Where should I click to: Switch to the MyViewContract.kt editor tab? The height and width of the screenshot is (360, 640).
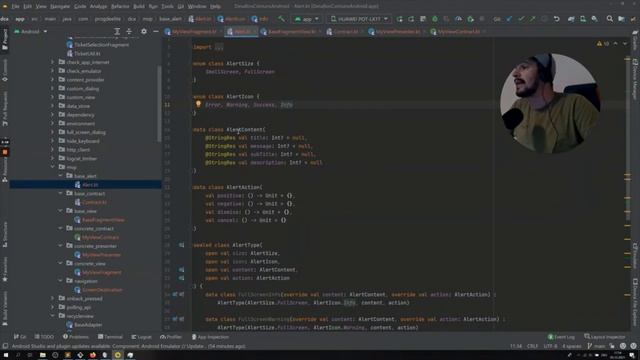[x=458, y=31]
